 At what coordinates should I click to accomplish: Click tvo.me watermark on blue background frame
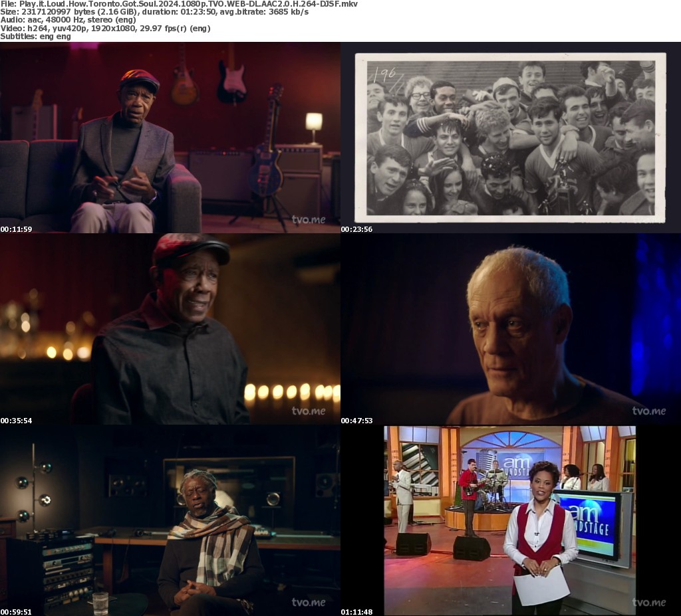(648, 411)
